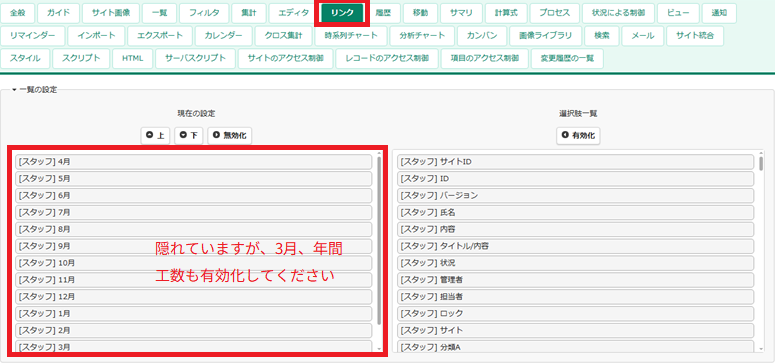Click the 有効化 enable button
Image resolution: width=775 pixels, height=363 pixels.
click(578, 135)
